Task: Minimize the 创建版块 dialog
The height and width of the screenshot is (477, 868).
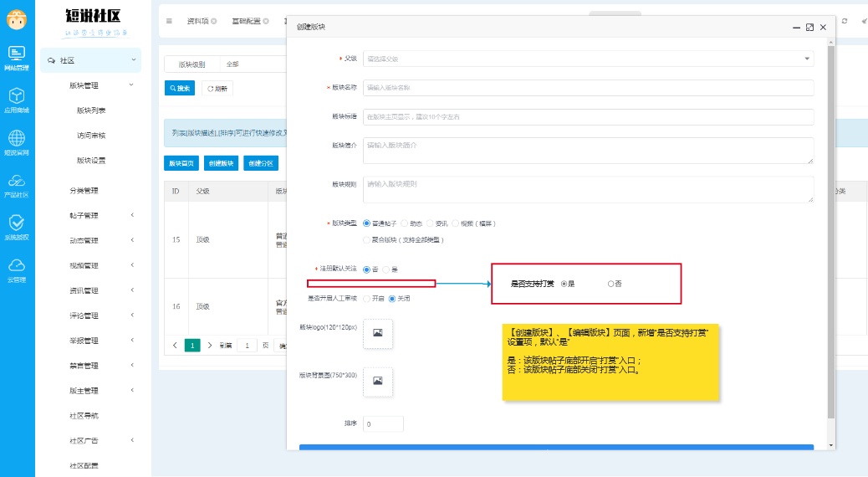Action: coord(797,27)
